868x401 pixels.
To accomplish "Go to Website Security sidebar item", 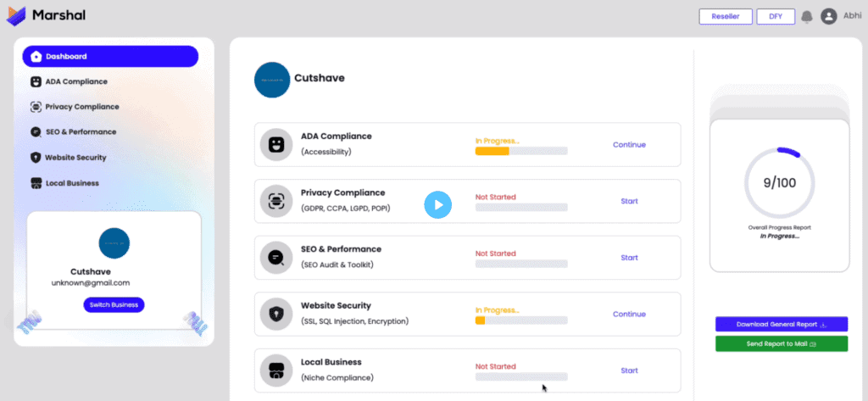I will (75, 157).
